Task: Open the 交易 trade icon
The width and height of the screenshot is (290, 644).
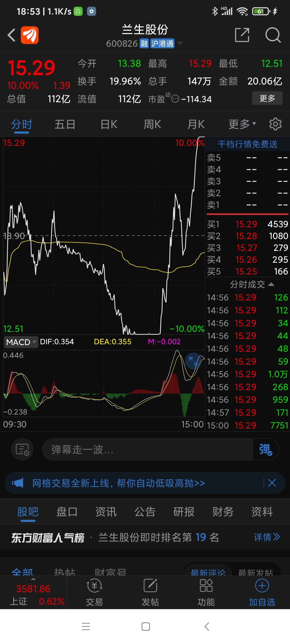Action: (x=94, y=592)
